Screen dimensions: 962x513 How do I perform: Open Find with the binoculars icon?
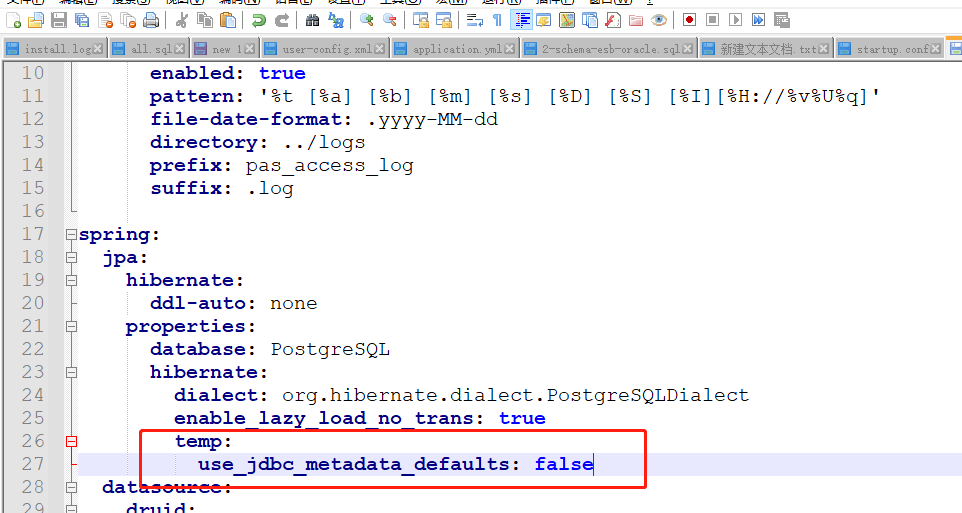pos(313,19)
